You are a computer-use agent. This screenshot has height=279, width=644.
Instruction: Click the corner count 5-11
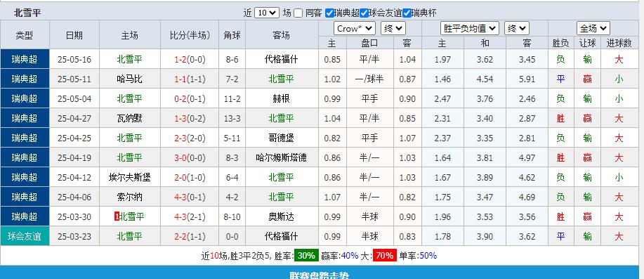pyautogui.click(x=232, y=138)
